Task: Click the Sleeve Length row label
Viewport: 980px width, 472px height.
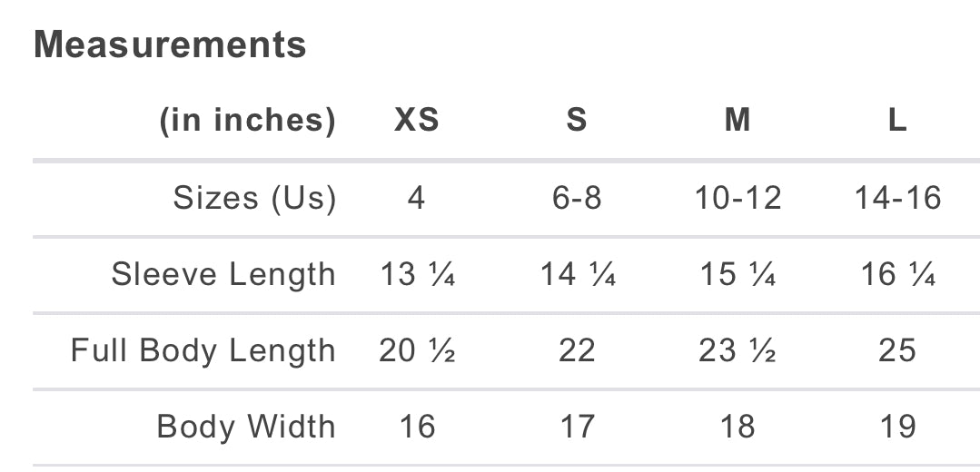Action: (223, 274)
